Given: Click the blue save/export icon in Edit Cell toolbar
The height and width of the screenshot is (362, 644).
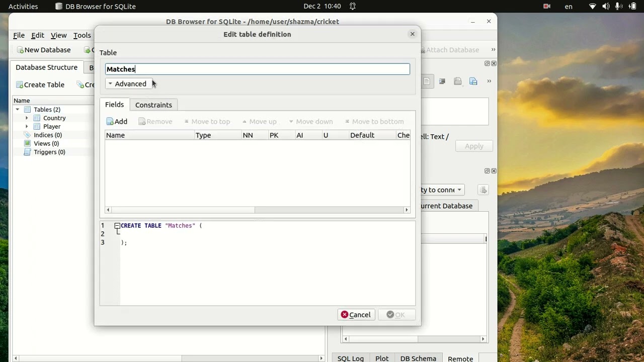Looking at the screenshot, I should pos(473,81).
